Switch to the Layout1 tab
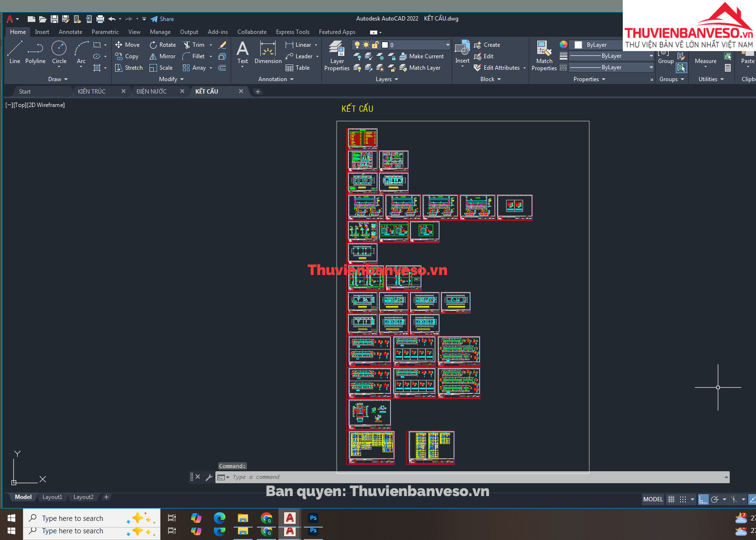The image size is (756, 540). [52, 497]
